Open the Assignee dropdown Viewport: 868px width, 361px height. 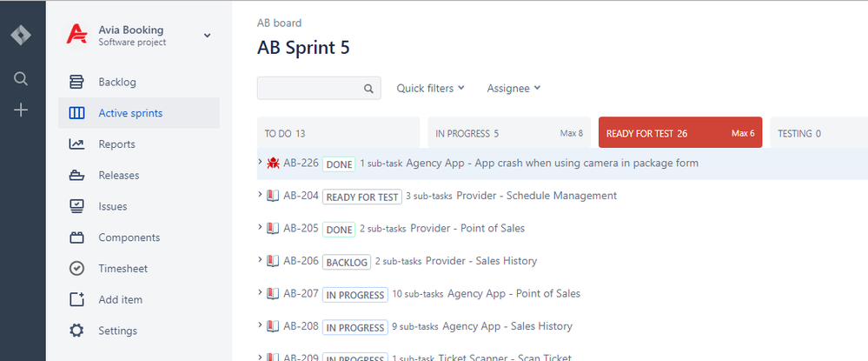[x=514, y=88]
